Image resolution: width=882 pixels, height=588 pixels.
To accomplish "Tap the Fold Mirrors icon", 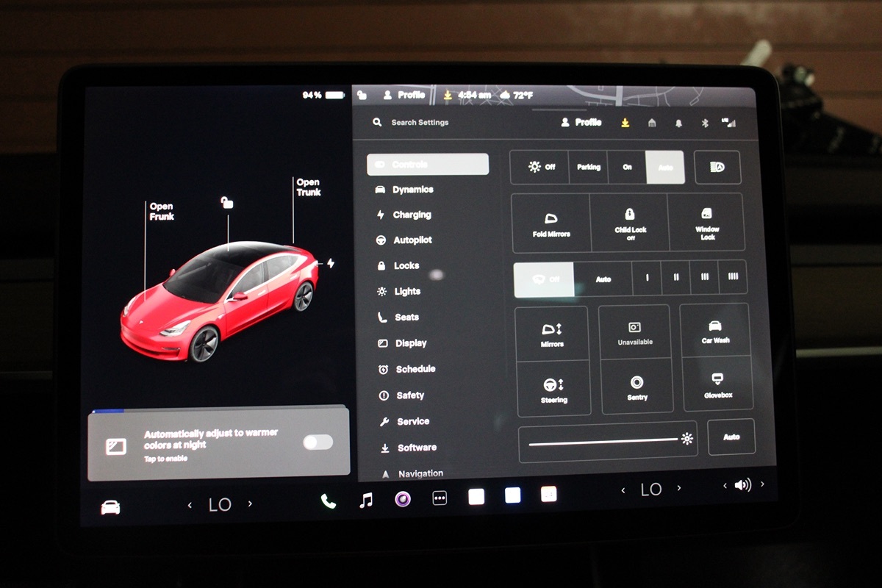I will tap(551, 223).
